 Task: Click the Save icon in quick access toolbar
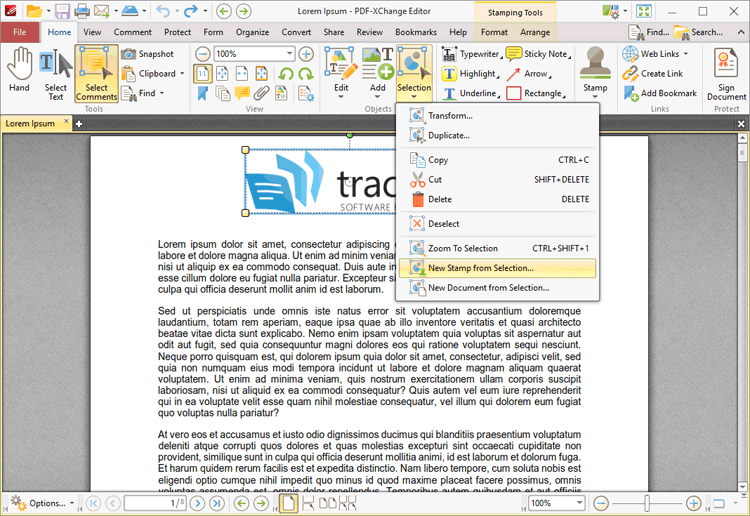pos(63,11)
